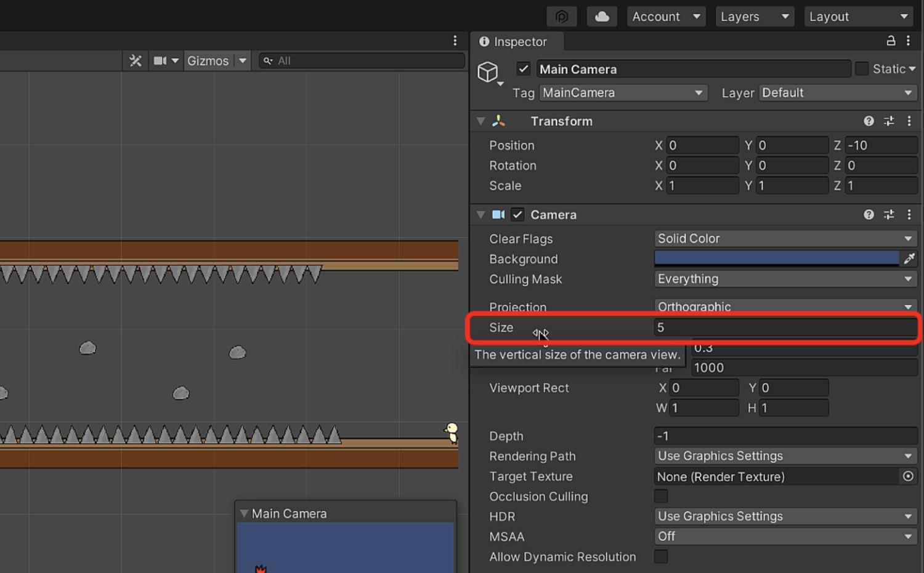Image resolution: width=924 pixels, height=573 pixels.
Task: Toggle the Static checkbox
Action: coord(862,69)
